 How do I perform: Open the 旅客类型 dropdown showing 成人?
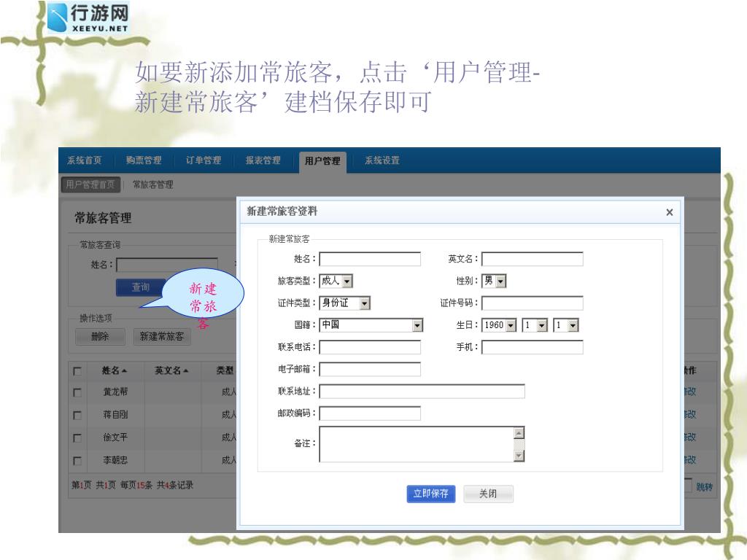click(x=336, y=281)
